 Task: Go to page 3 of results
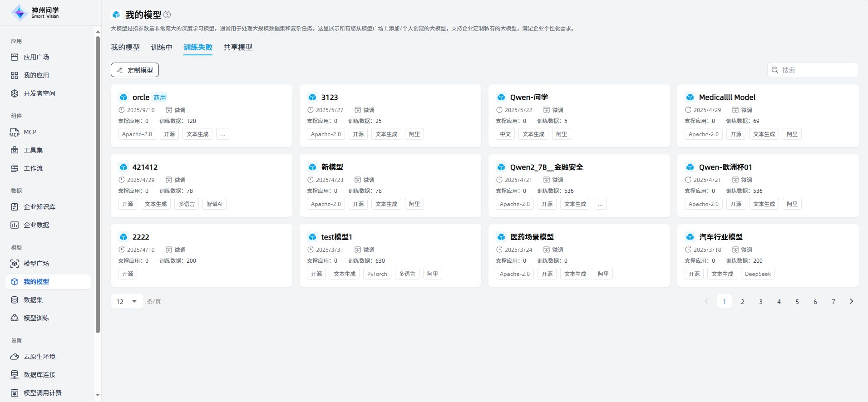(761, 301)
